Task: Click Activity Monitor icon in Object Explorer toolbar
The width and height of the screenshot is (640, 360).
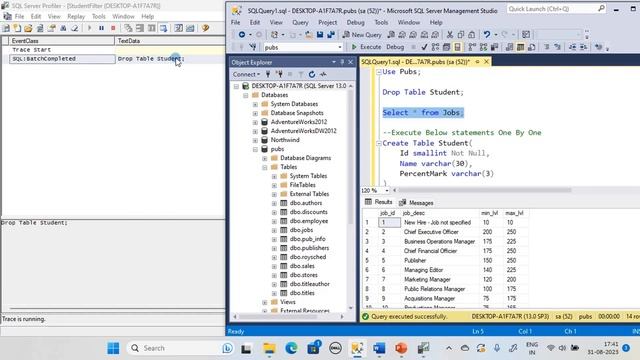Action: click(323, 74)
